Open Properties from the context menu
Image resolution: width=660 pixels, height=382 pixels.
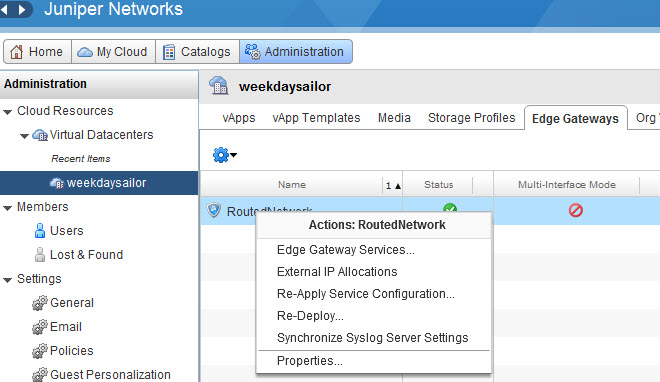pyautogui.click(x=309, y=361)
